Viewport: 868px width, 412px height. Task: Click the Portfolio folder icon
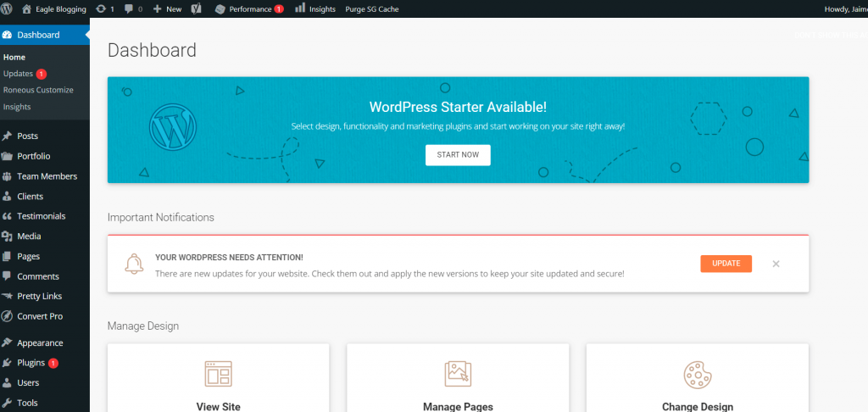7,156
